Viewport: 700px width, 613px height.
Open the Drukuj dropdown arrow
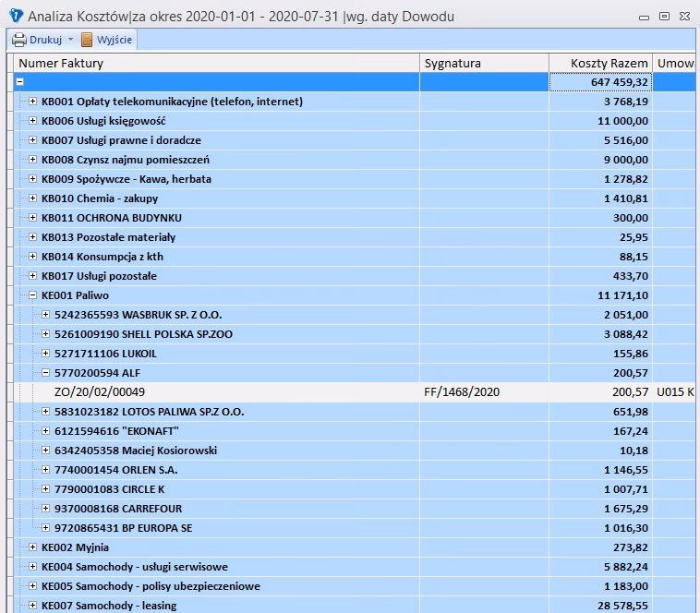tap(70, 40)
